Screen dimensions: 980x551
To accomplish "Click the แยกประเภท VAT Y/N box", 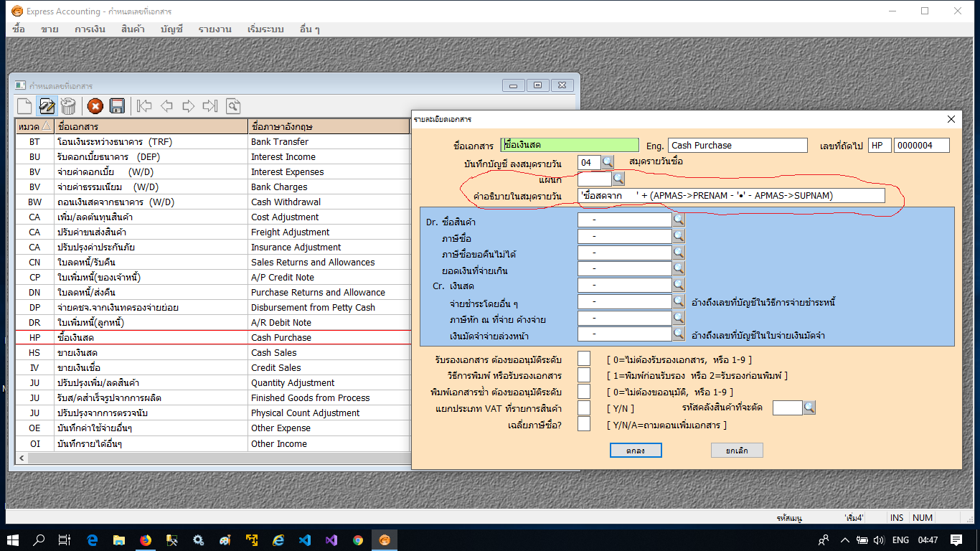I will [584, 408].
